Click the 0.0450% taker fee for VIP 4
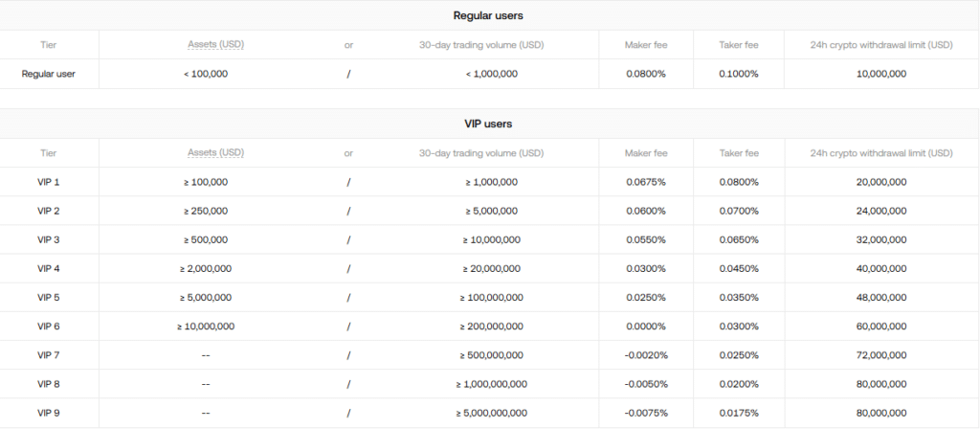Image resolution: width=980 pixels, height=429 pixels. point(739,268)
